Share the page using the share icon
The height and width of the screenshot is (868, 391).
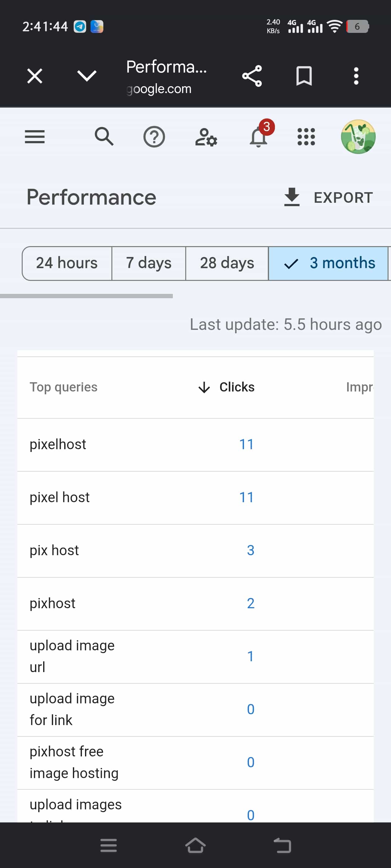coord(252,76)
